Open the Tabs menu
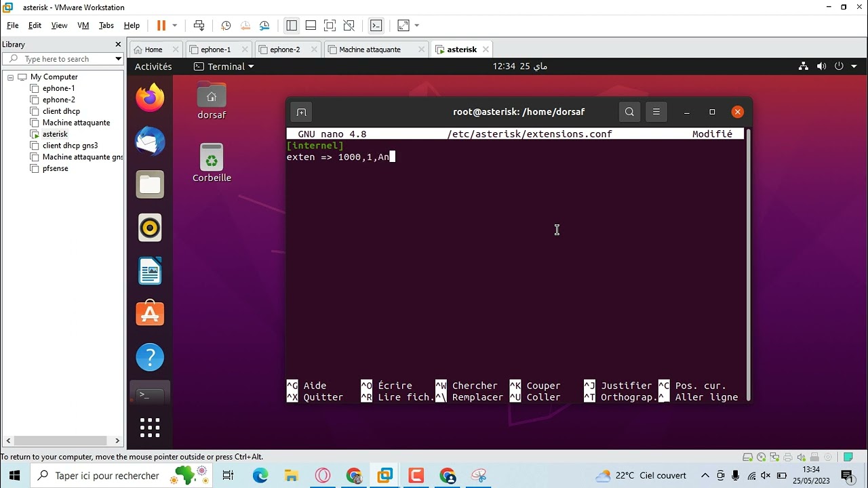 (x=106, y=26)
